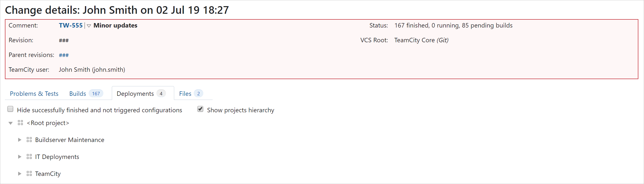Open the parent revision ### link
Image resolution: width=644 pixels, height=184 pixels.
click(64, 55)
